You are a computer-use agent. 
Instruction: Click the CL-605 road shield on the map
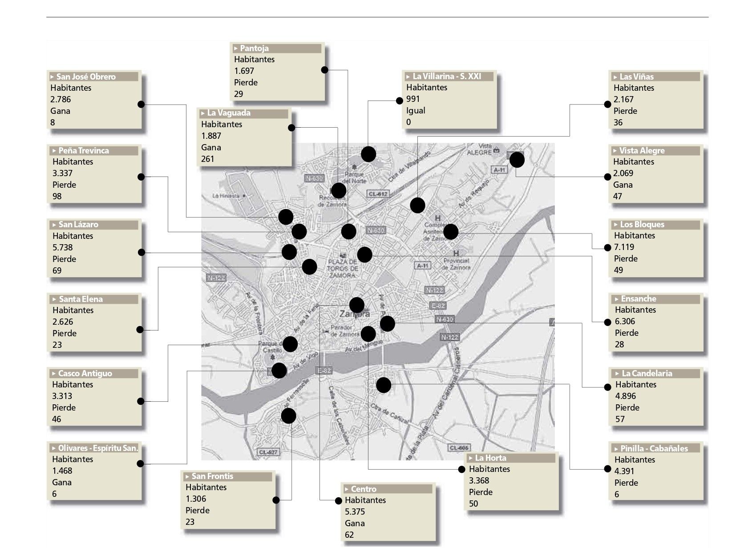coord(459,448)
